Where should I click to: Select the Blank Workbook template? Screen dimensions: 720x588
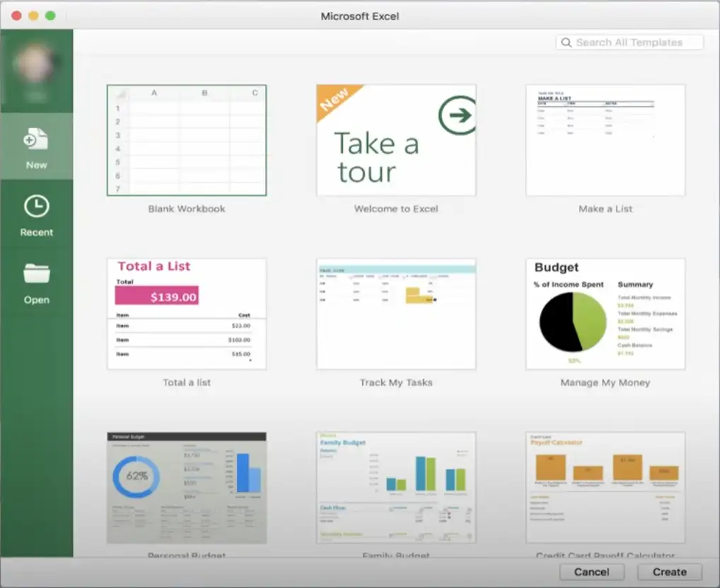187,140
